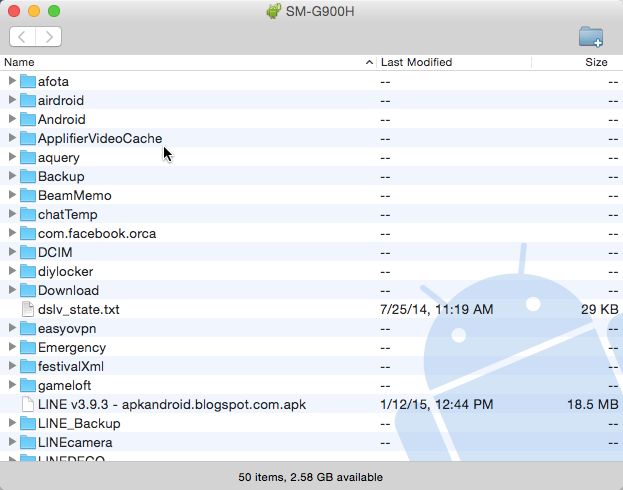Select the row named ApplifierVideoCache
Viewport: 623px width, 490px height.
pyautogui.click(x=312, y=138)
